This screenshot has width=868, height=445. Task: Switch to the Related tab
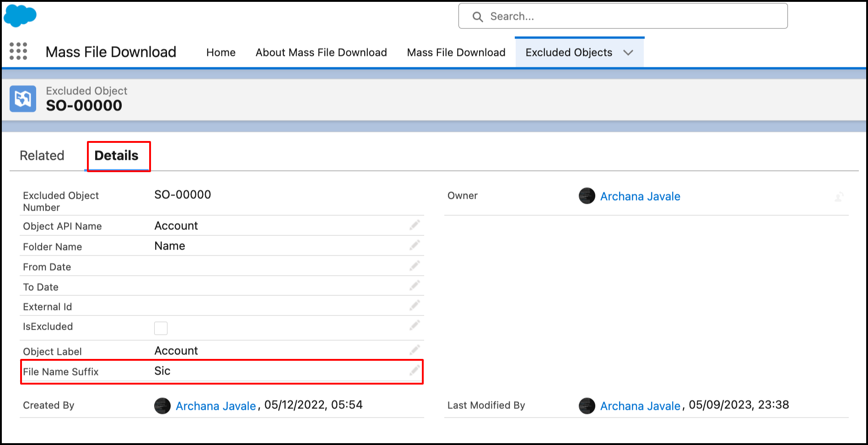click(42, 156)
